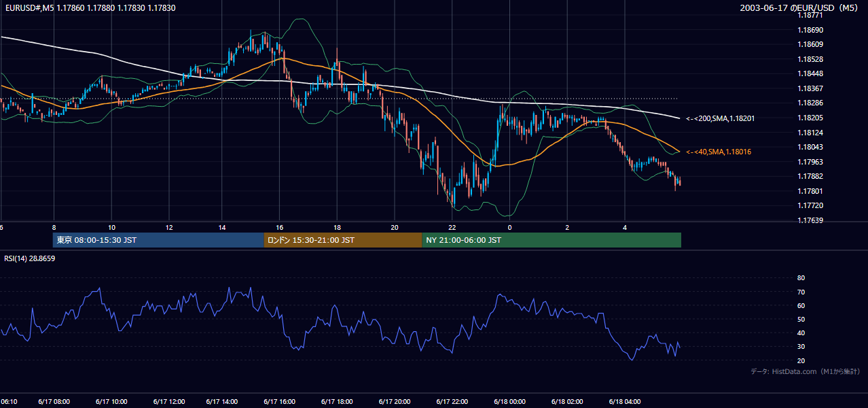Click the HistData.com data source credit

(x=806, y=371)
